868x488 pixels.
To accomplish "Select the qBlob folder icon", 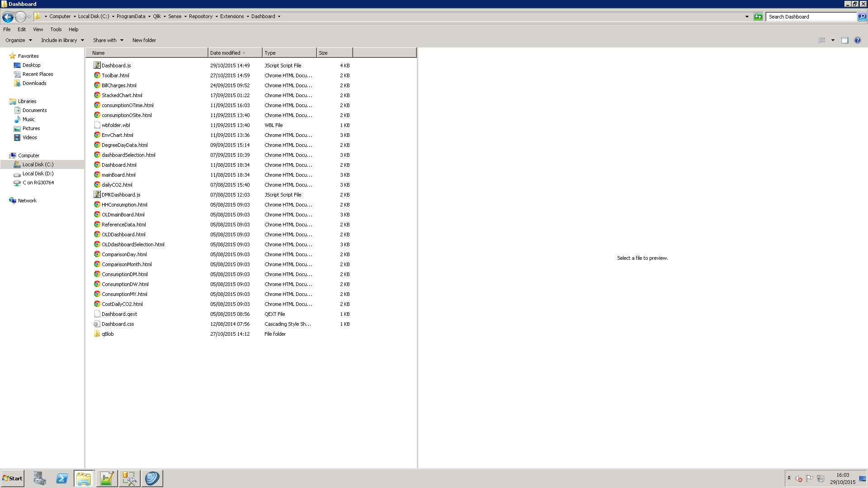I will [97, 333].
